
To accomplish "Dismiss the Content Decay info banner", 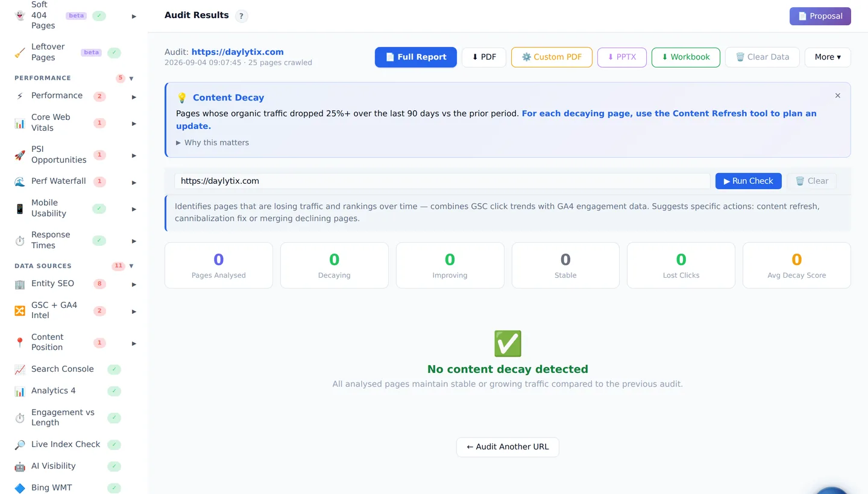I will click(838, 96).
